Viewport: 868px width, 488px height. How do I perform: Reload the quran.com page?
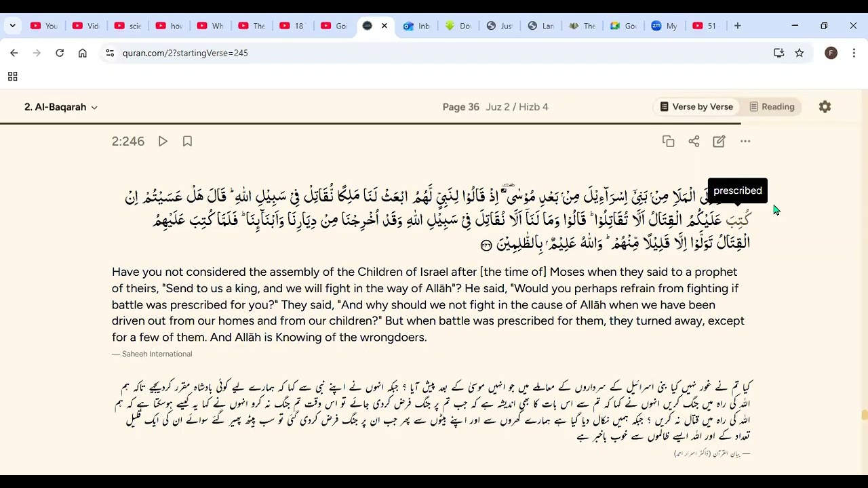[60, 53]
